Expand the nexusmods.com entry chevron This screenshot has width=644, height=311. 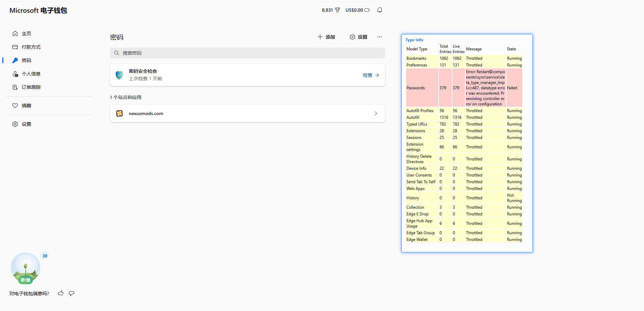[x=376, y=113]
